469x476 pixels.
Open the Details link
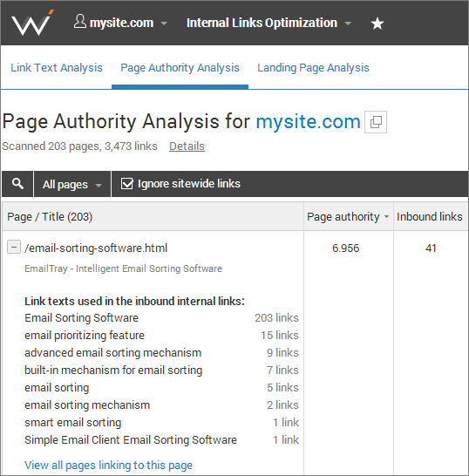(187, 146)
